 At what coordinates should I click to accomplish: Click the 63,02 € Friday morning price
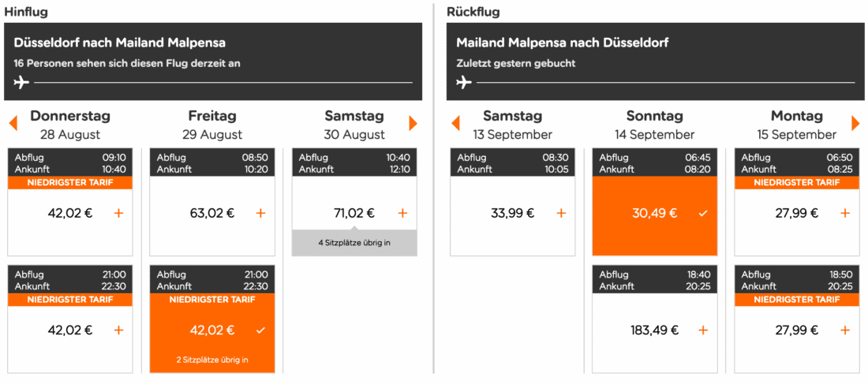click(x=212, y=213)
